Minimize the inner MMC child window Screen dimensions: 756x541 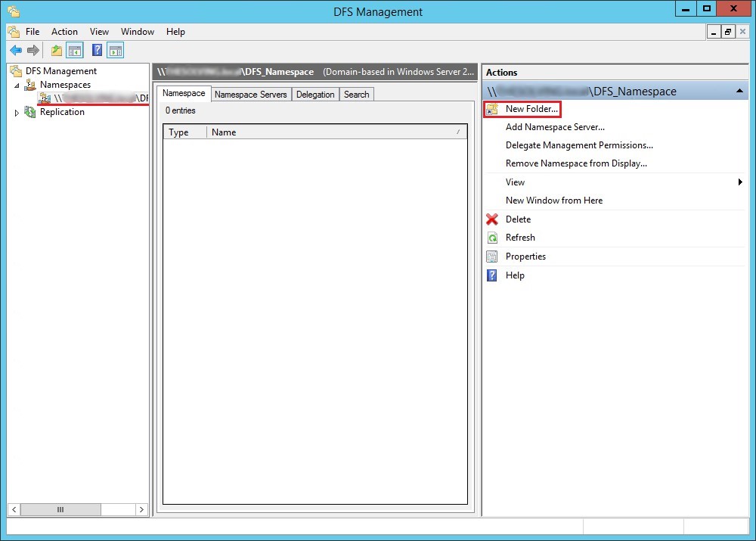[x=714, y=33]
